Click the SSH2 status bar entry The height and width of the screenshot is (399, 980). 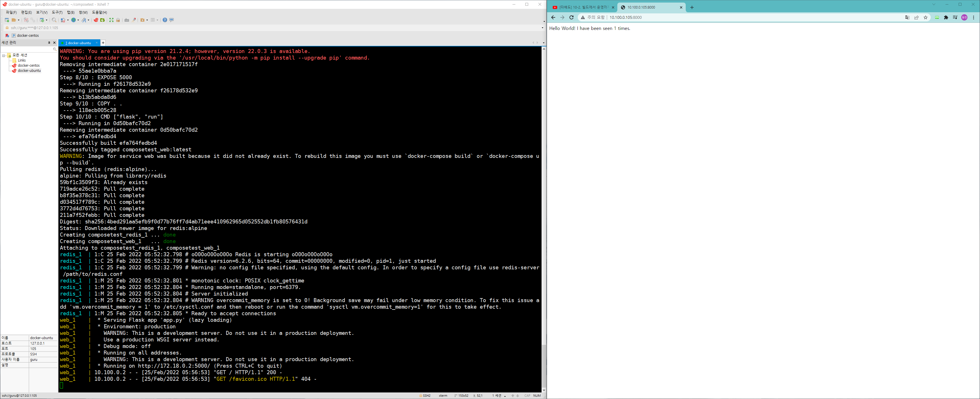pos(425,396)
